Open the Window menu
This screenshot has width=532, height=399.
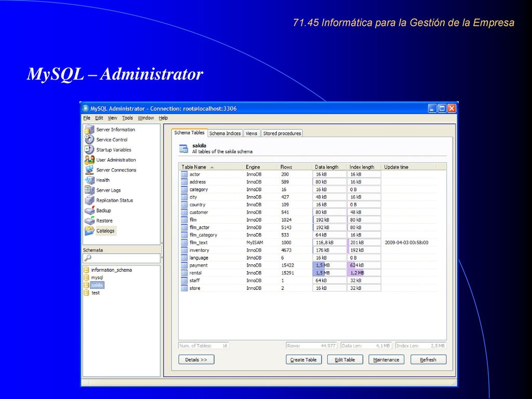coord(146,118)
